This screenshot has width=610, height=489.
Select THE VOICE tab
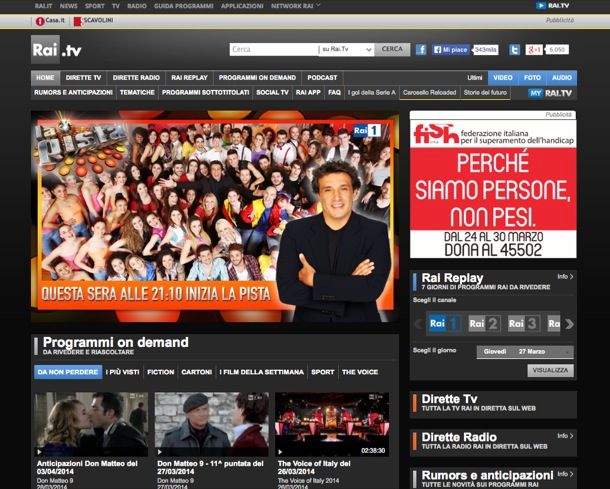point(360,372)
